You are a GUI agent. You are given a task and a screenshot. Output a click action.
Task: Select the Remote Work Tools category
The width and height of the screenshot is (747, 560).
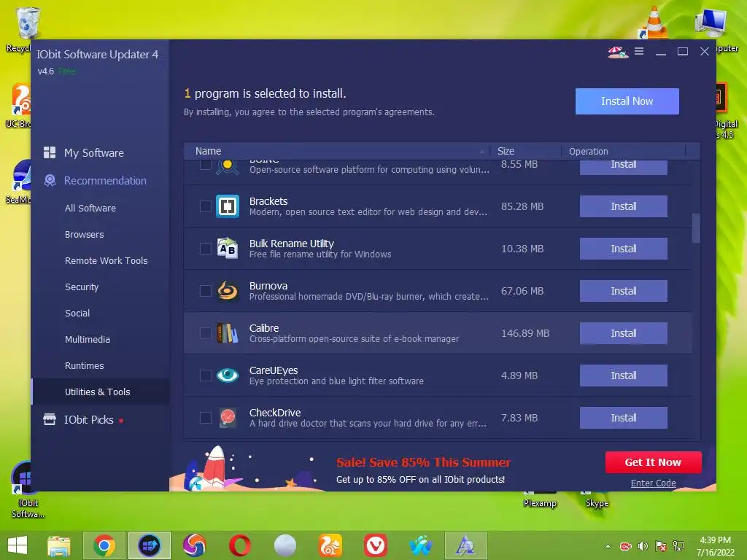(x=106, y=260)
